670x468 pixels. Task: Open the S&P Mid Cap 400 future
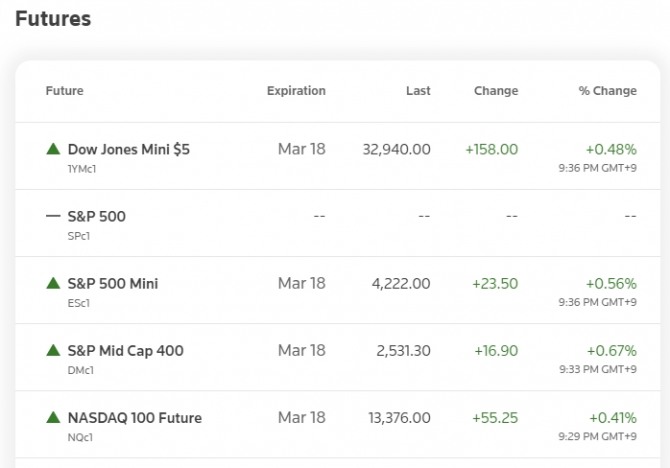point(125,350)
